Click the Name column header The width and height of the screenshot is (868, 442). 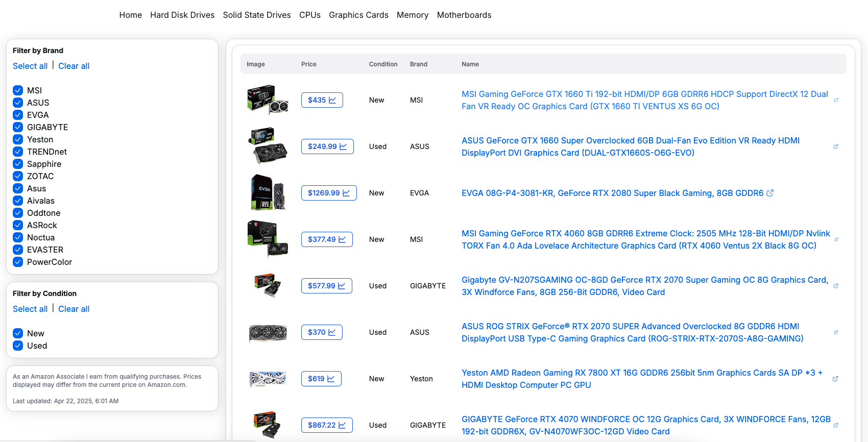click(x=470, y=64)
